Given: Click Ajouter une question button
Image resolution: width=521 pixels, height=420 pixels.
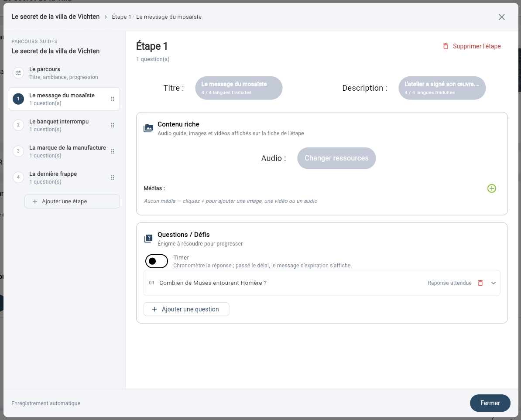Looking at the screenshot, I should pos(186,309).
